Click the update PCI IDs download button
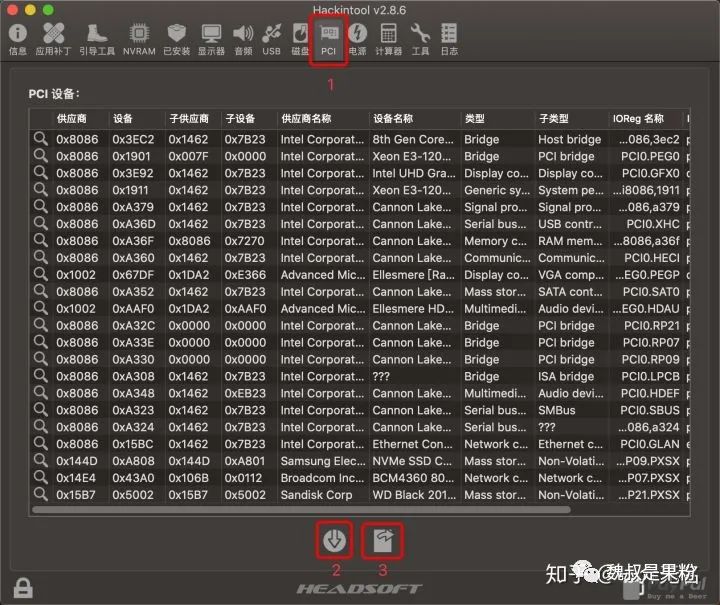Viewport: 720px width, 605px height. [x=334, y=540]
